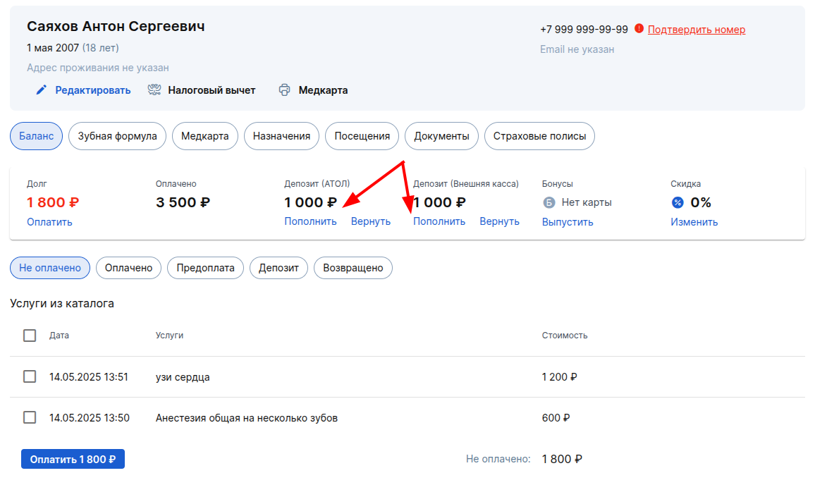Screen dimensions: 815x504
Task: Click the Email не указан text
Action: 577,49
